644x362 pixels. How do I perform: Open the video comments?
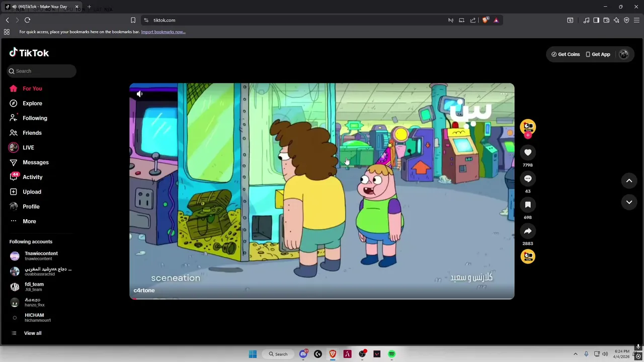tap(528, 178)
